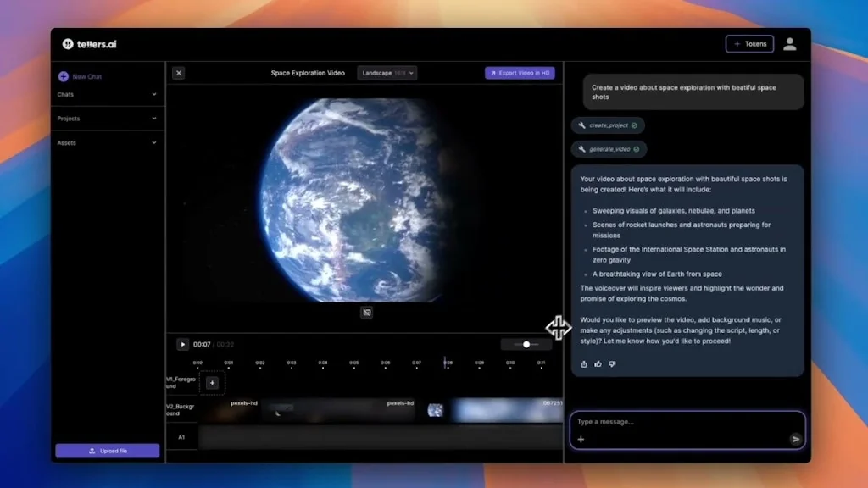
Task: Select the generate_video chip in the chat
Action: tap(608, 148)
